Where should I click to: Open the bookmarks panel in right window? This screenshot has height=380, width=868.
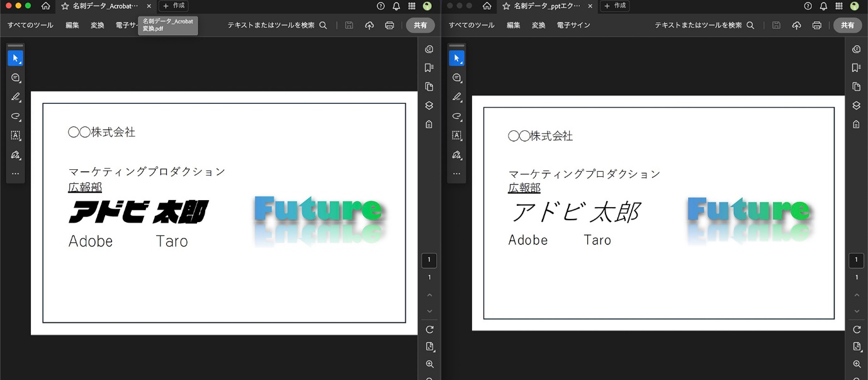point(856,68)
